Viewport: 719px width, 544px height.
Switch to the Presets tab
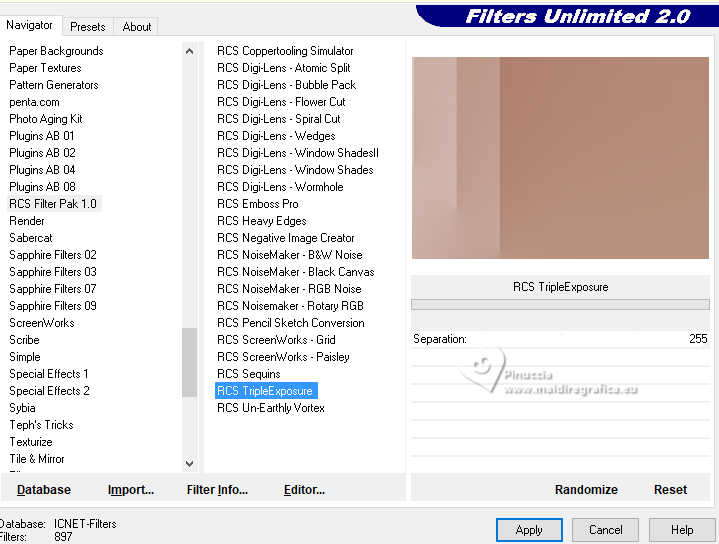88,27
